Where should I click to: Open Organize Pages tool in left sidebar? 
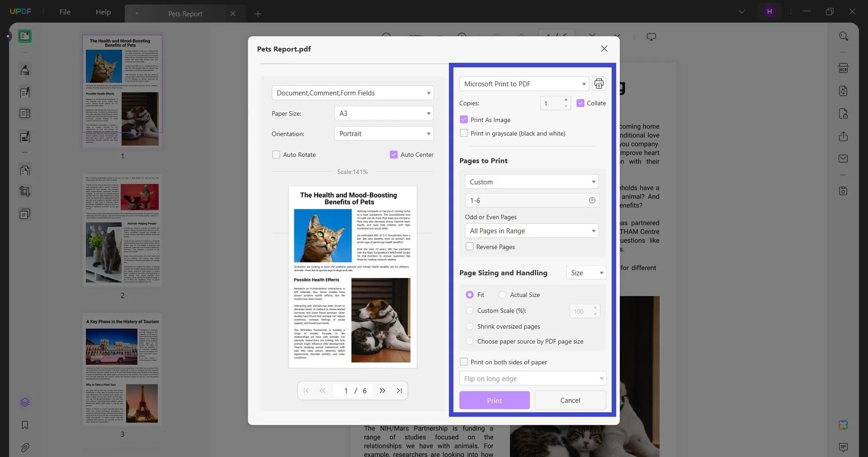[25, 170]
